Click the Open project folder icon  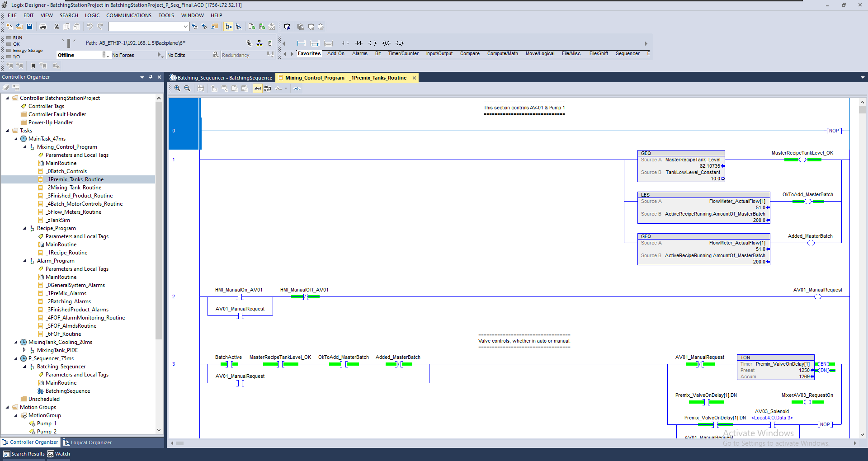(x=19, y=27)
